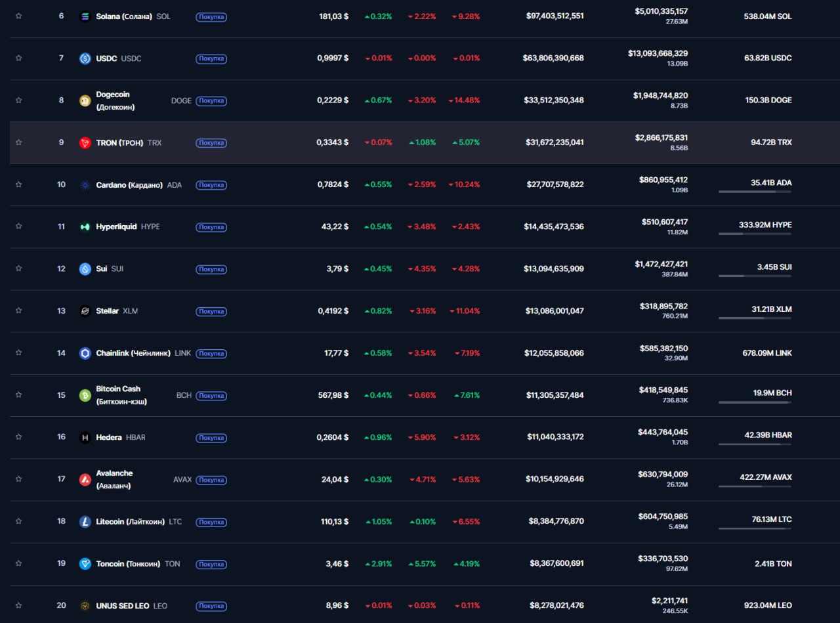Viewport: 840px width, 623px height.
Task: Mark TRON as favorite with star
Action: click(18, 142)
